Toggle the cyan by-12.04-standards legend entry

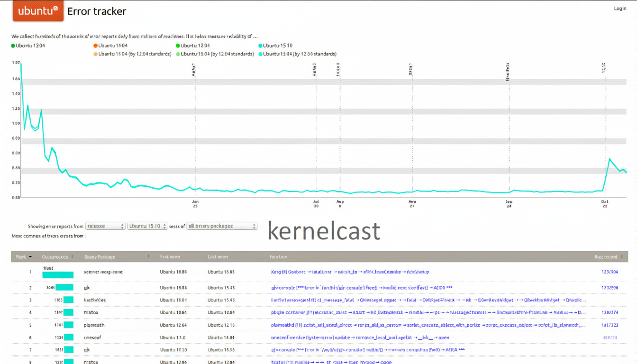(297, 54)
